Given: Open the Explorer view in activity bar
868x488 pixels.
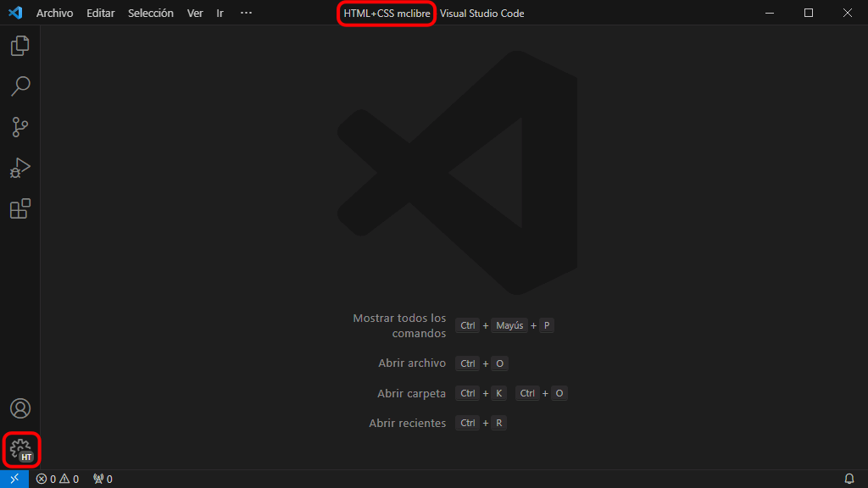Looking at the screenshot, I should coord(20,46).
